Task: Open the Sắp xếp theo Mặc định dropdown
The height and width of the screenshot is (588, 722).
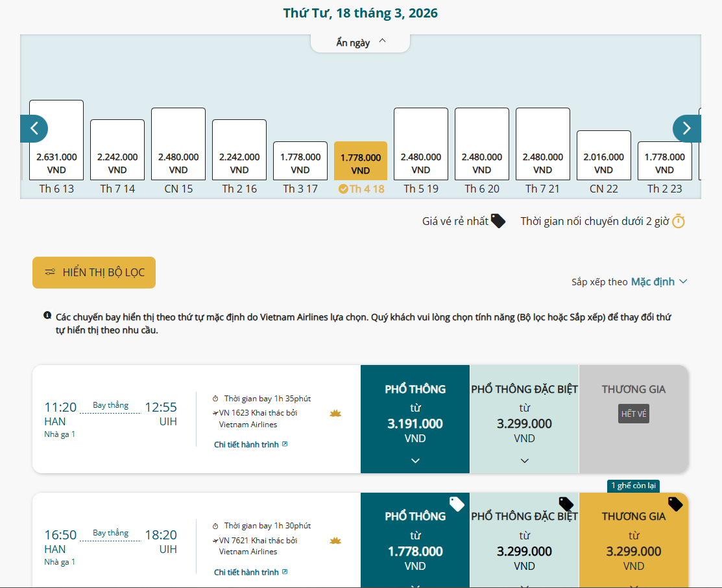Action: (658, 282)
